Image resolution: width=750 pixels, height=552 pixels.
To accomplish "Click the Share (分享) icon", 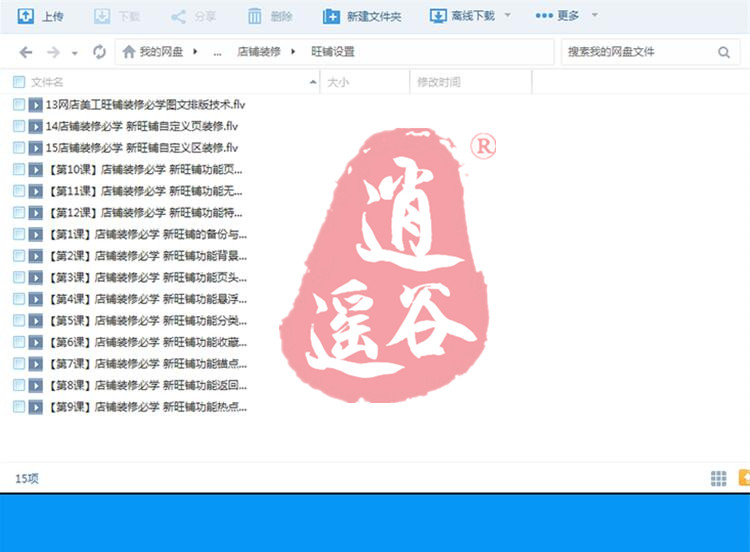I will pos(178,17).
